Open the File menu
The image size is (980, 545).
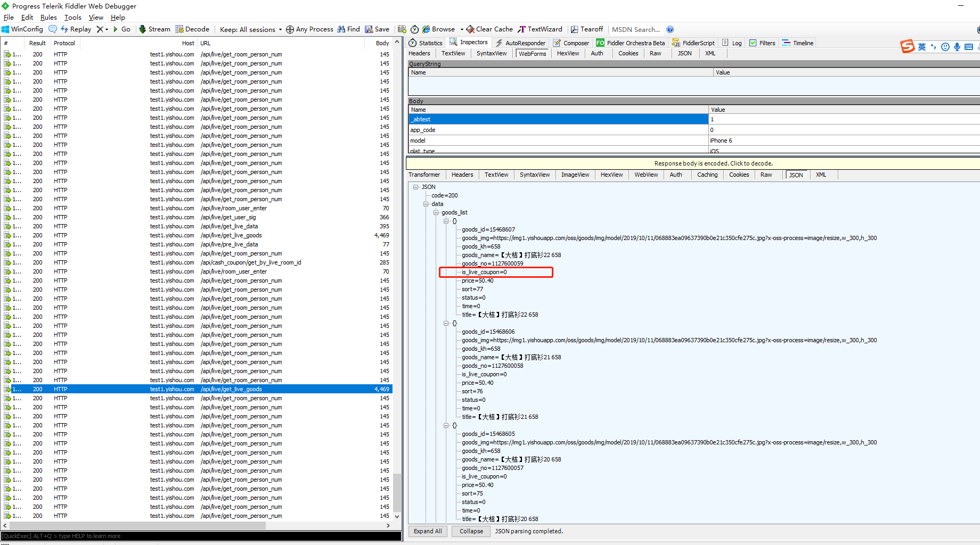9,18
